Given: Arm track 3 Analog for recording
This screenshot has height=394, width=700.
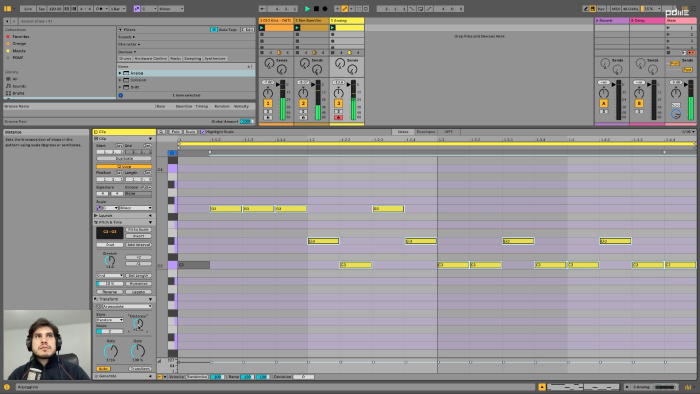Looking at the screenshot, I should tap(338, 117).
